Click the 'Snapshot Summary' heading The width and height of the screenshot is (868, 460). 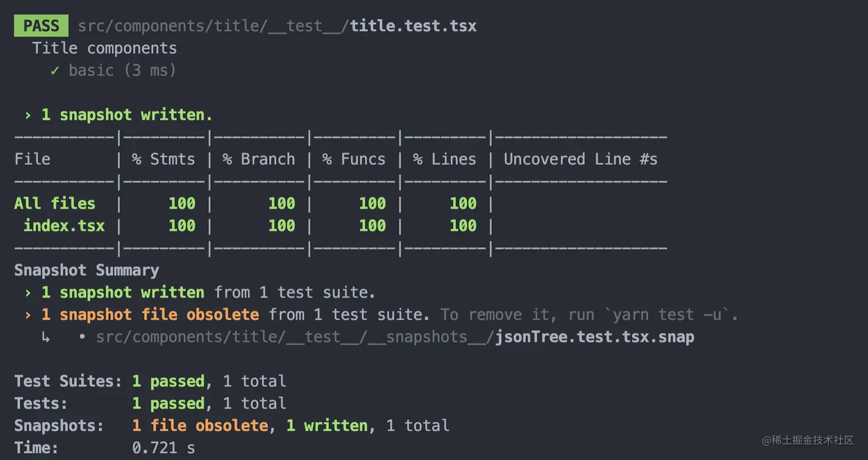87,270
